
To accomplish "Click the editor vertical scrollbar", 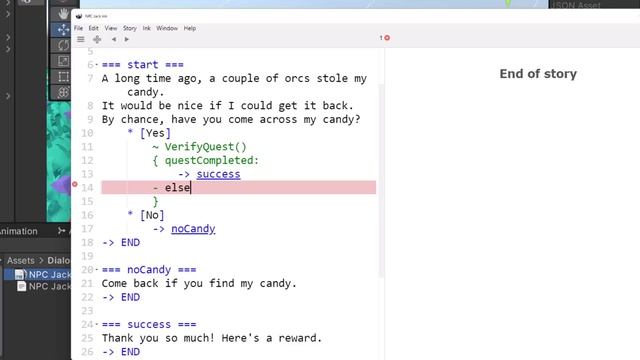I will (381, 180).
